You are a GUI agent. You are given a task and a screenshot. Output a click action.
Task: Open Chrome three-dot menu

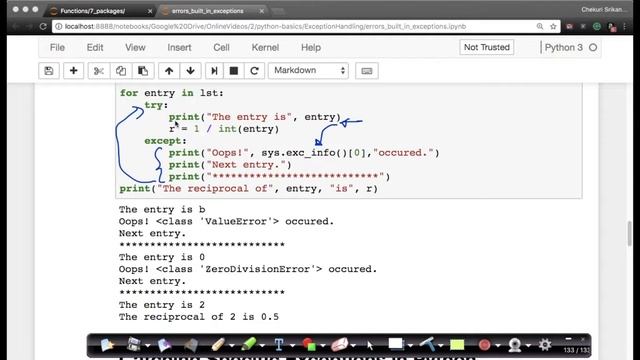[x=624, y=27]
